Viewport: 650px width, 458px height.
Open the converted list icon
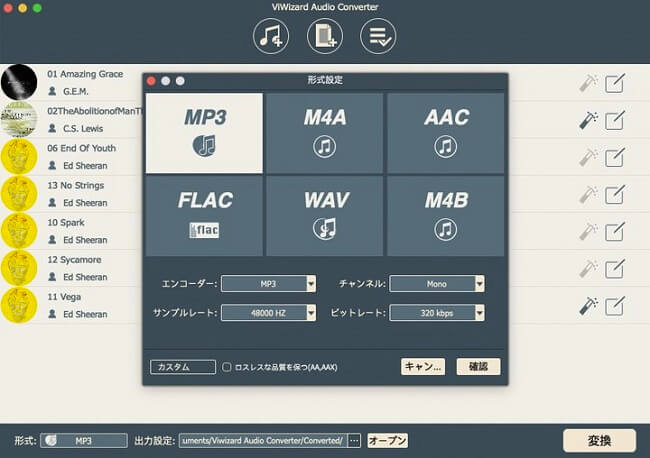pyautogui.click(x=378, y=36)
